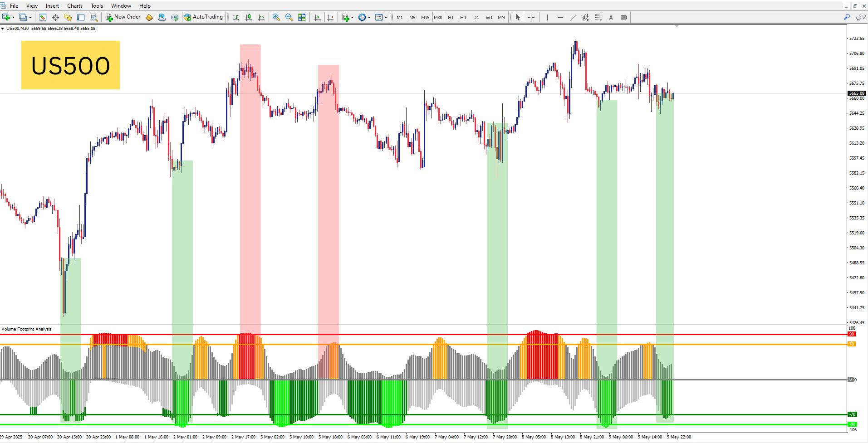This screenshot has height=443, width=868.
Task: Draw a horizontal line tool
Action: [560, 17]
